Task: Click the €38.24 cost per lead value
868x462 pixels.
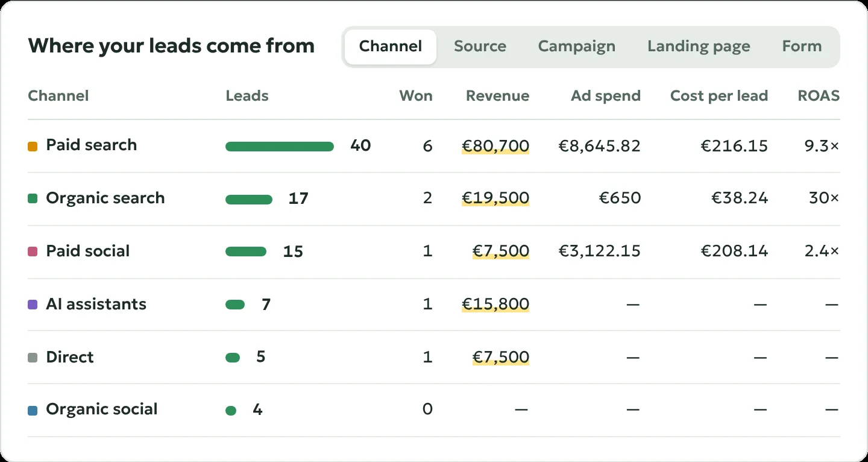Action: 740,198
